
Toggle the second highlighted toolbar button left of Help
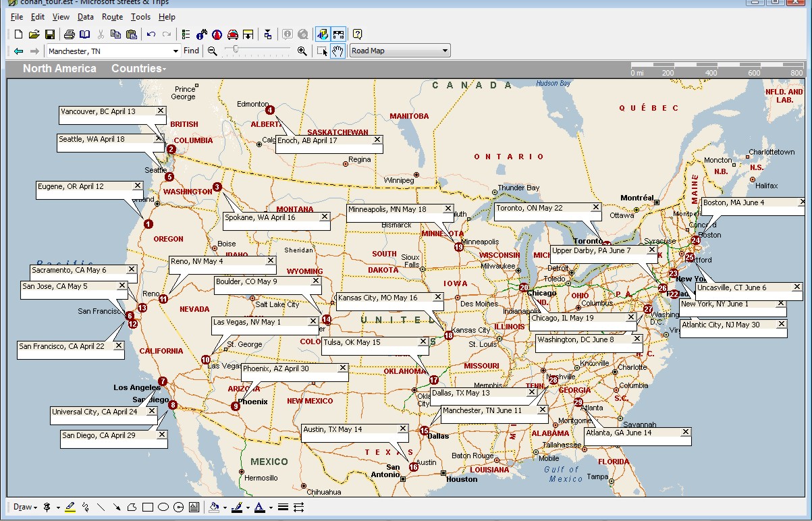[x=338, y=34]
